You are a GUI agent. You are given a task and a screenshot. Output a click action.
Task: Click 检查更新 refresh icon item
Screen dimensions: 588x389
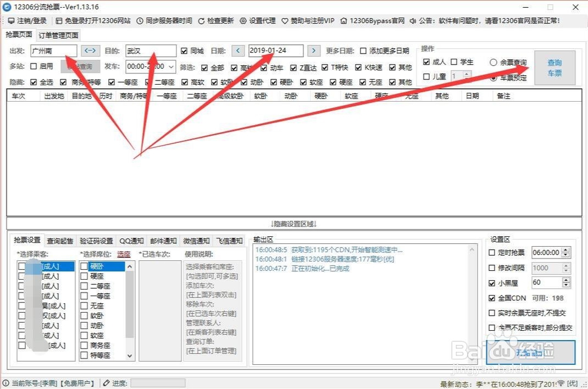coord(216,21)
